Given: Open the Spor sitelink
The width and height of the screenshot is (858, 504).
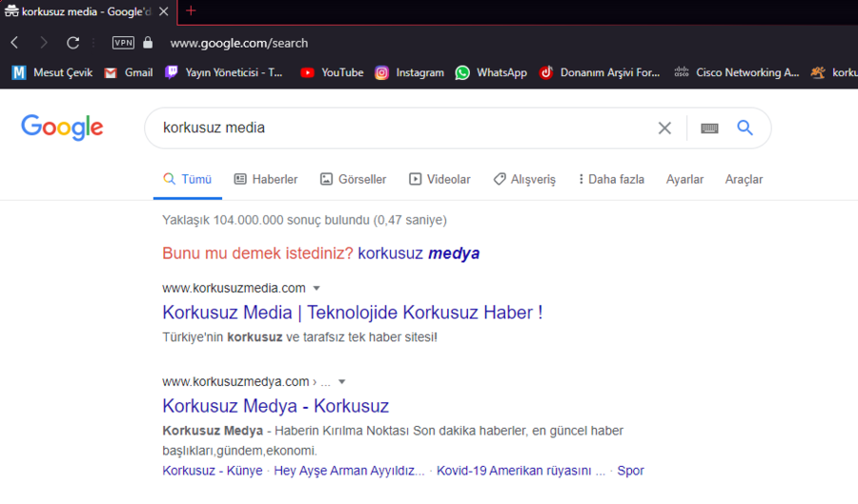Looking at the screenshot, I should click(x=630, y=471).
